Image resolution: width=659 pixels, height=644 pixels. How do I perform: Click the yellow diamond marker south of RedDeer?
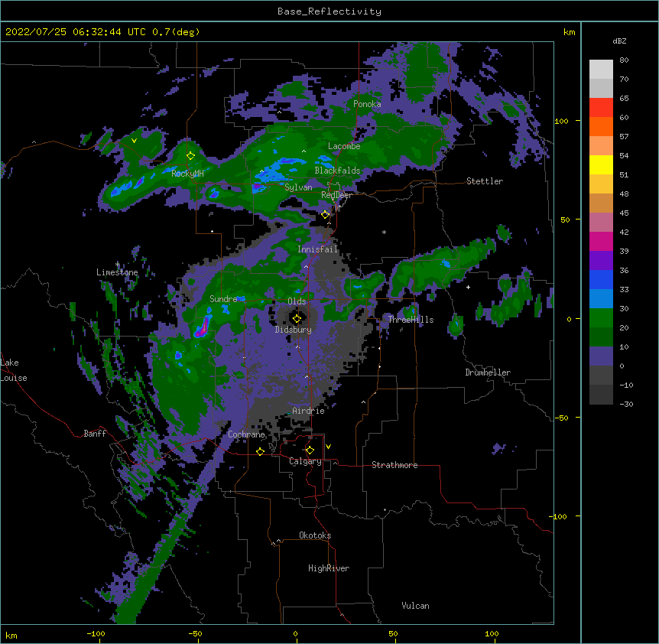pyautogui.click(x=325, y=215)
